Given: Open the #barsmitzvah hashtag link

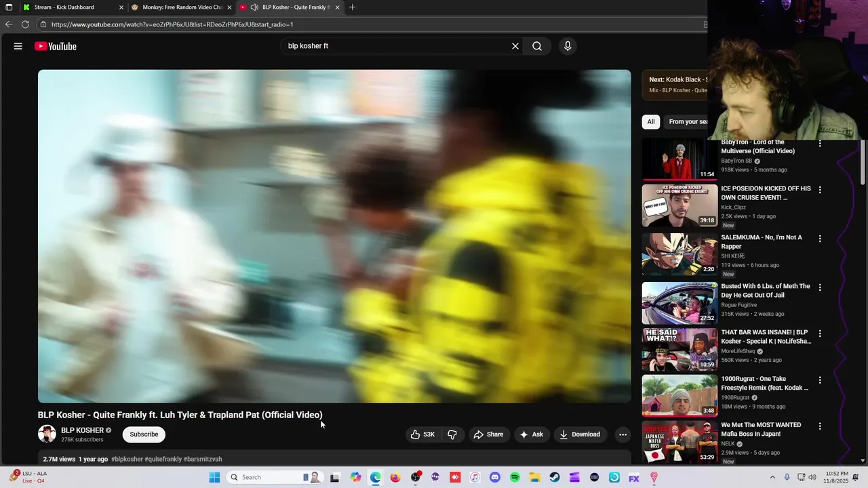Looking at the screenshot, I should tap(203, 459).
